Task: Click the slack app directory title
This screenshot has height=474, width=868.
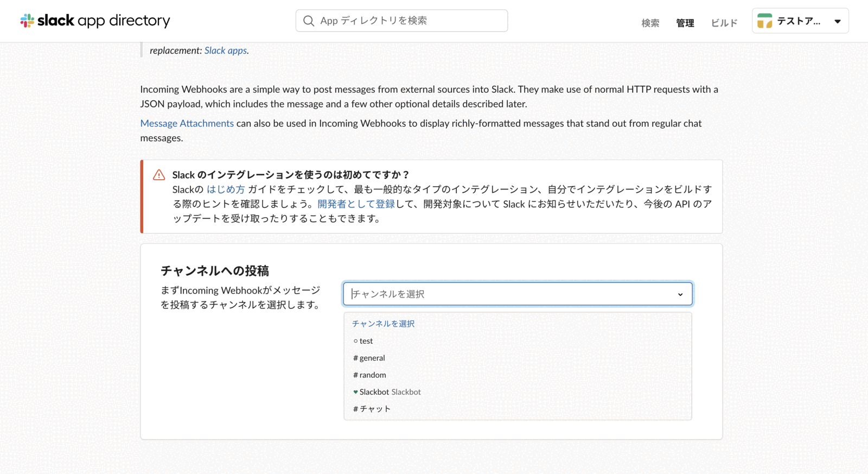Action: pos(104,21)
